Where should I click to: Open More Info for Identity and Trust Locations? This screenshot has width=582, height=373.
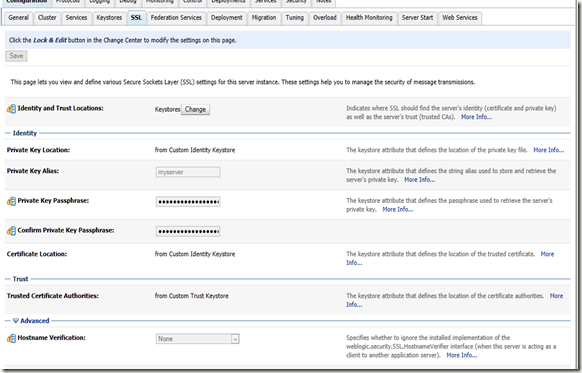(x=476, y=117)
